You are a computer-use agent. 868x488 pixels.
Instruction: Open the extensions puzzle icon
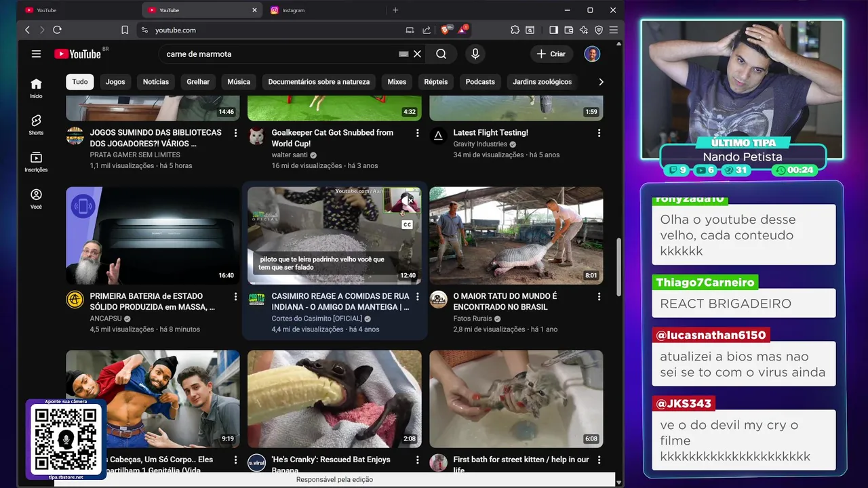515,30
